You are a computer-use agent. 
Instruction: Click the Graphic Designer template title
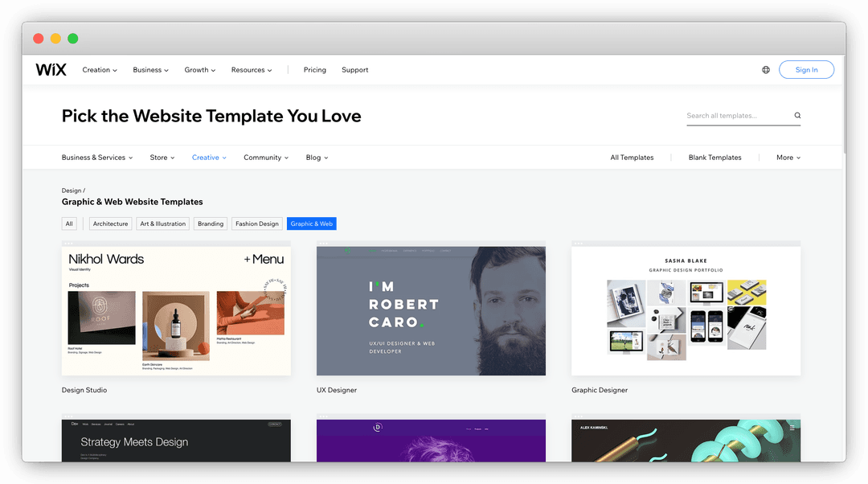click(600, 390)
